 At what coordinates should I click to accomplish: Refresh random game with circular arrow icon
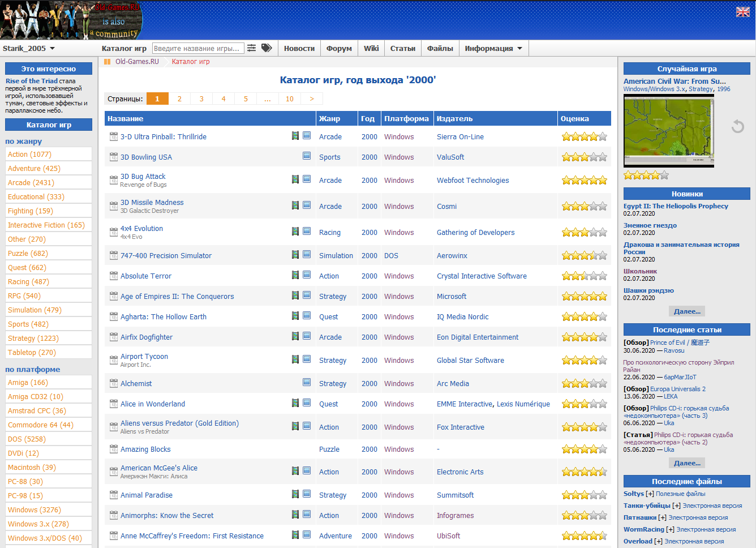pos(737,126)
